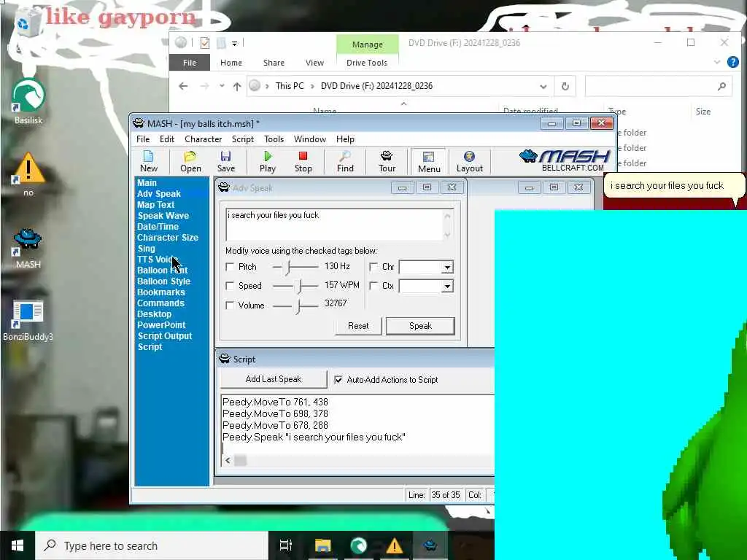
Task: Open the Tools menu in MASH
Action: [274, 139]
